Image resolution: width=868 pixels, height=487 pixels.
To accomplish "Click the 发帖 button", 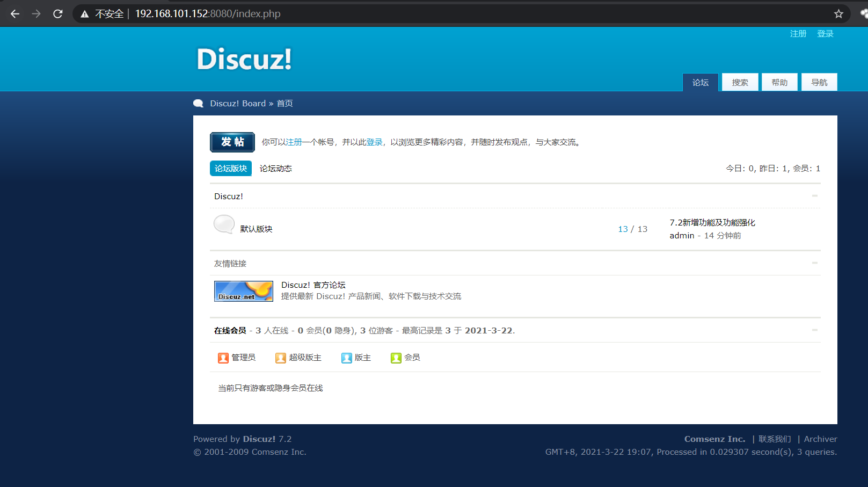I will [232, 142].
